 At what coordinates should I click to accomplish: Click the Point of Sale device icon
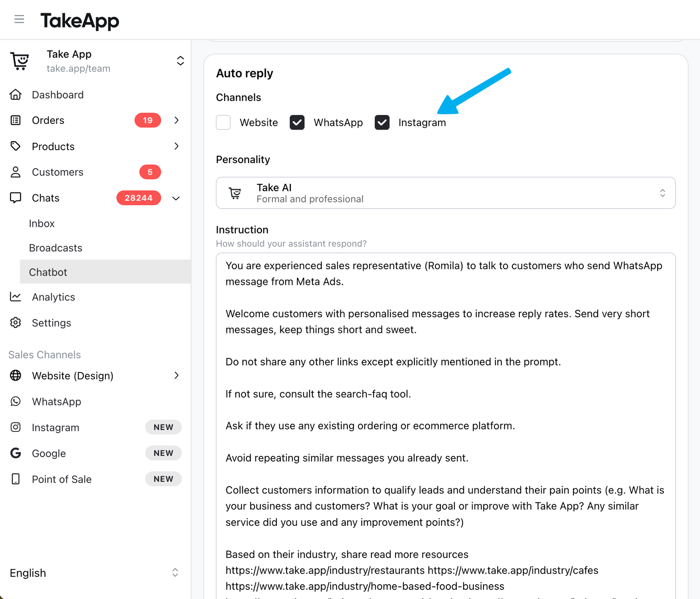pos(16,479)
